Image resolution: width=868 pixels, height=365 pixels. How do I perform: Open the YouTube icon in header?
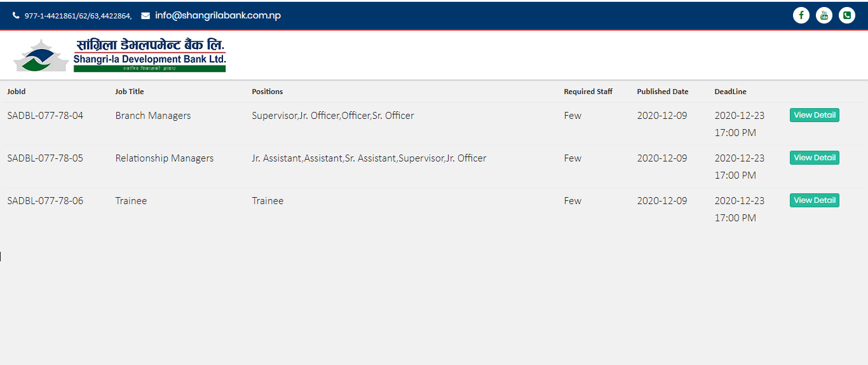coord(824,15)
